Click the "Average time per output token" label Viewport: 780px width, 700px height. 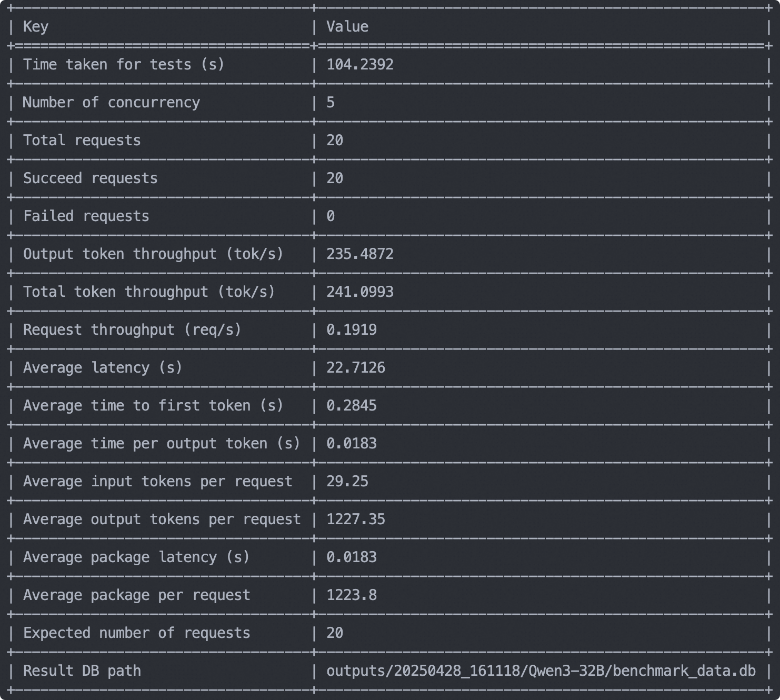pyautogui.click(x=162, y=444)
